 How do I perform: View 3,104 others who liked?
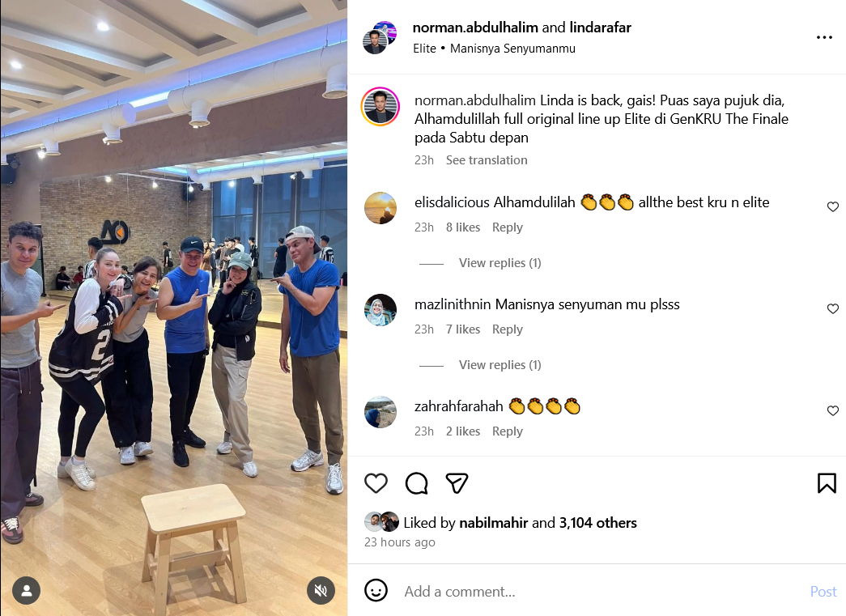click(597, 523)
